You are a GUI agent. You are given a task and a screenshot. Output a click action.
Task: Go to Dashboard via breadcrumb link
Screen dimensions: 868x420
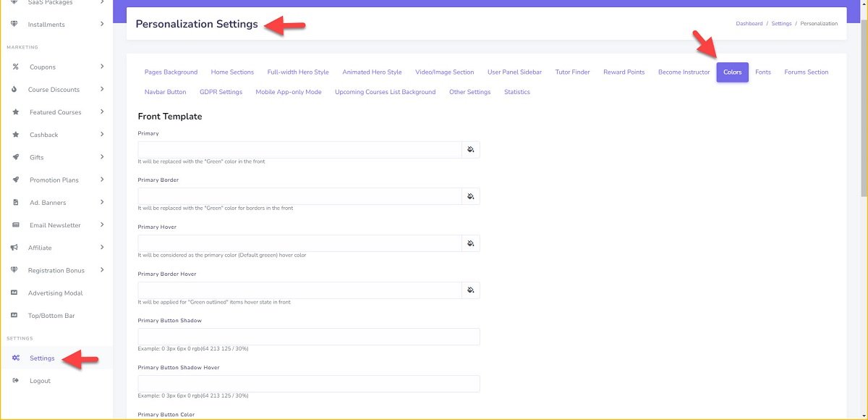749,24
